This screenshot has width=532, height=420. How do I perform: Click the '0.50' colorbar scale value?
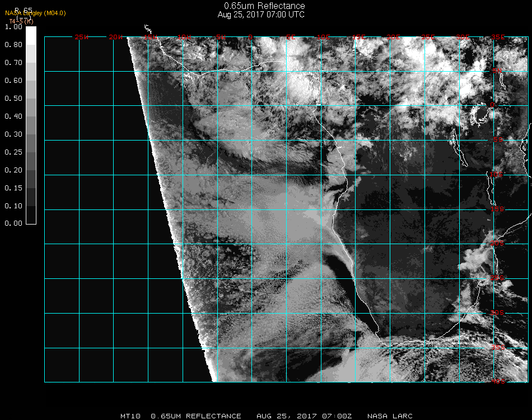tap(13, 99)
